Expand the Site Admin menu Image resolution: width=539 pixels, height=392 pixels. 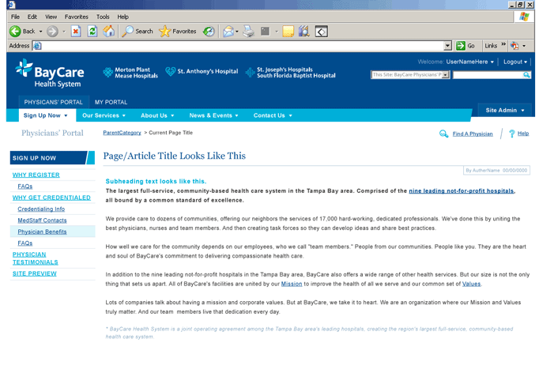[x=505, y=111]
